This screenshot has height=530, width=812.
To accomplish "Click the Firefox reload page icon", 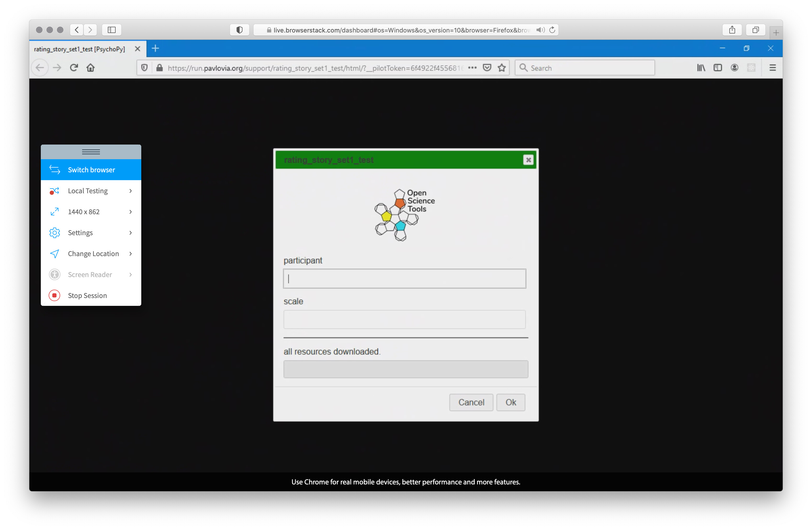I will [74, 68].
